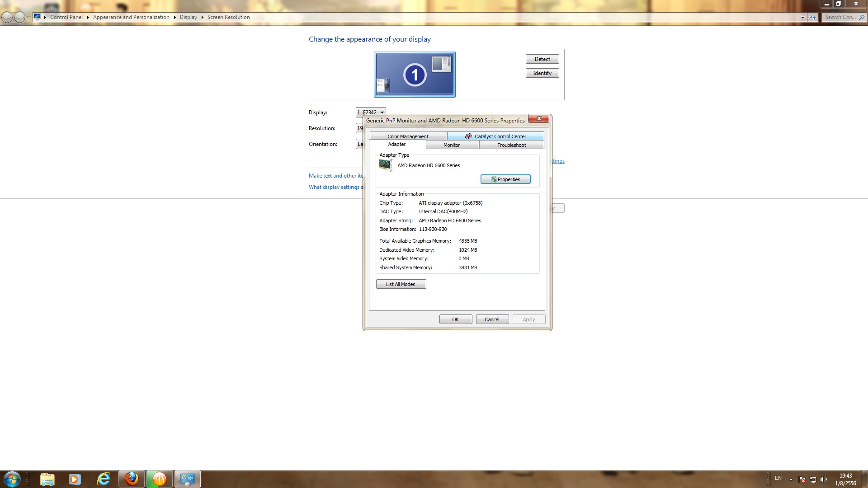Click the Windows Start orb
This screenshot has width=868, height=488.
coord(12,479)
